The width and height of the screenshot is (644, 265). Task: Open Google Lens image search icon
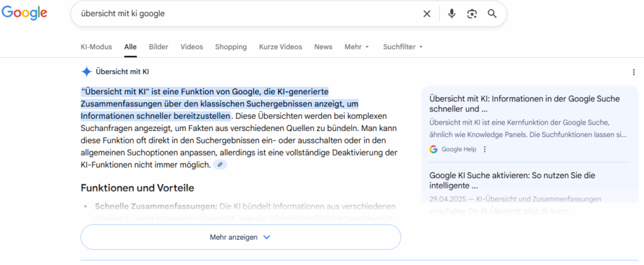pos(472,14)
